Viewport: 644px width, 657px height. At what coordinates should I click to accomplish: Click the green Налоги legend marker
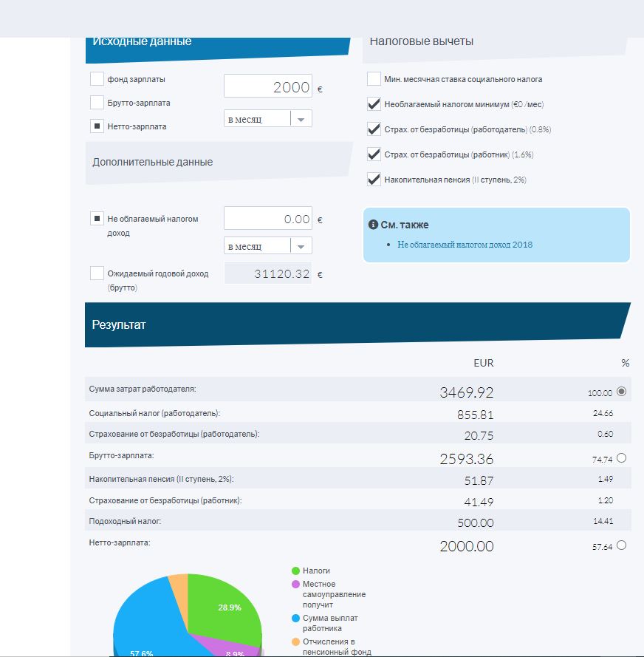296,571
